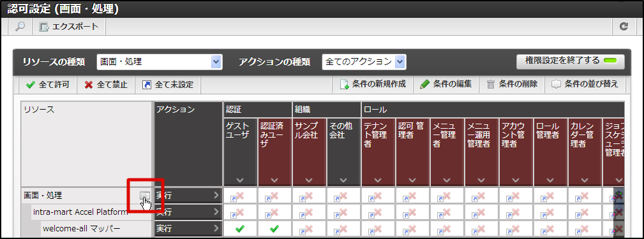Toggle ゲストユーザ permission for 画面・処理 row

pyautogui.click(x=240, y=196)
